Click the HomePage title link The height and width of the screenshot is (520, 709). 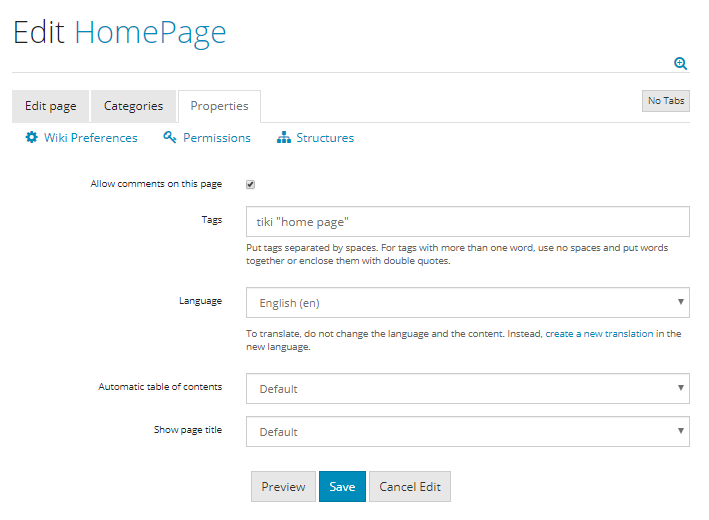150,33
